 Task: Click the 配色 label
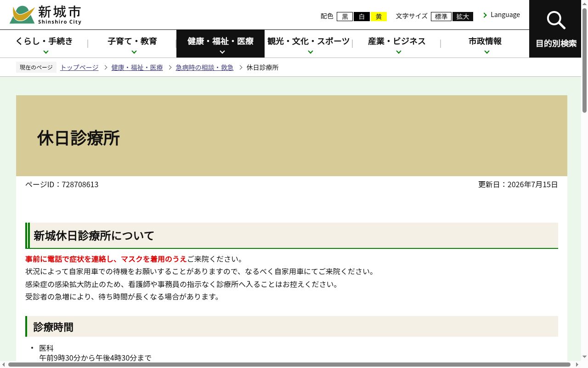(x=327, y=16)
